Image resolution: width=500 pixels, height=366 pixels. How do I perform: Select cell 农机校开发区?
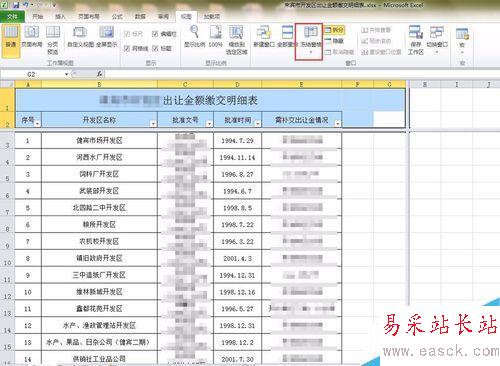pos(99,241)
